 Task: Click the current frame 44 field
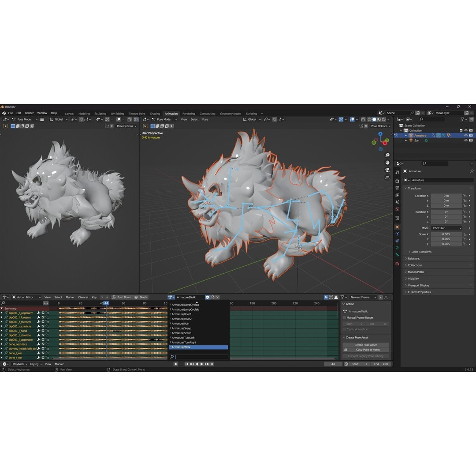click(333, 364)
